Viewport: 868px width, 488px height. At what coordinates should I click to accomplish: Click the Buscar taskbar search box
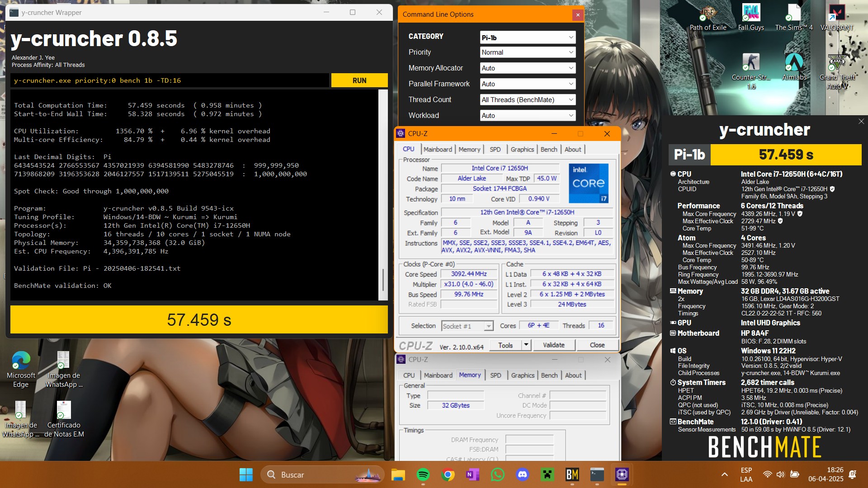click(322, 474)
